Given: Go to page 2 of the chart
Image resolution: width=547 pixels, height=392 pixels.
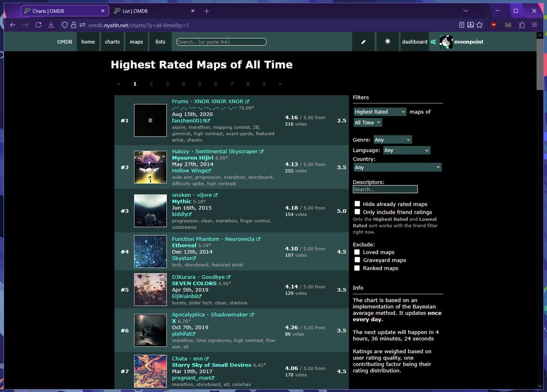Looking at the screenshot, I should (x=151, y=84).
